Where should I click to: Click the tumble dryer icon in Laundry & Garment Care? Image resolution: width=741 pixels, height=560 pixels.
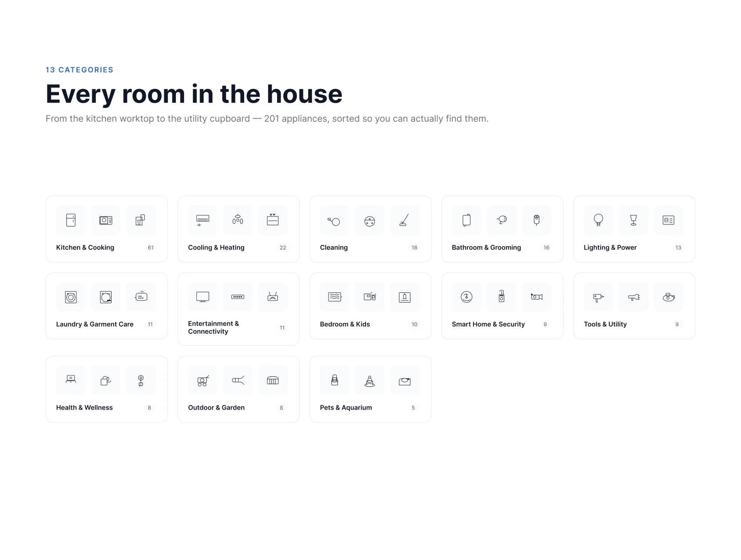coord(106,297)
